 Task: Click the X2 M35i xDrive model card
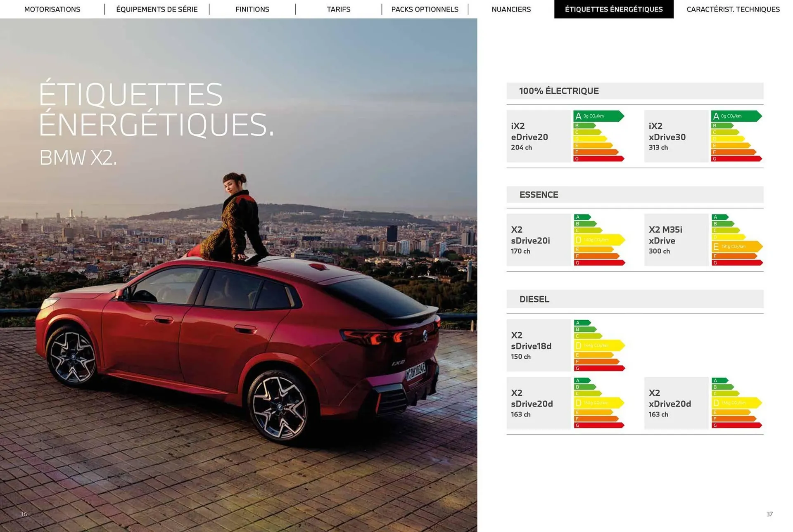(x=676, y=240)
